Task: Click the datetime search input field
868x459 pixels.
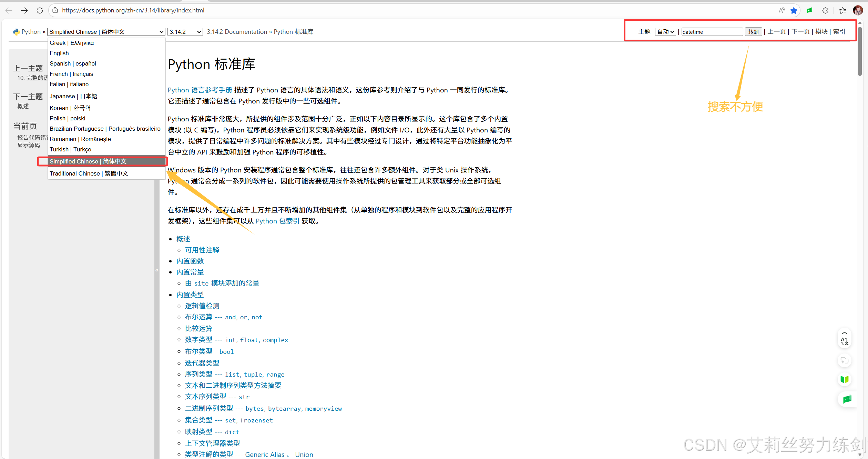Action: tap(712, 32)
